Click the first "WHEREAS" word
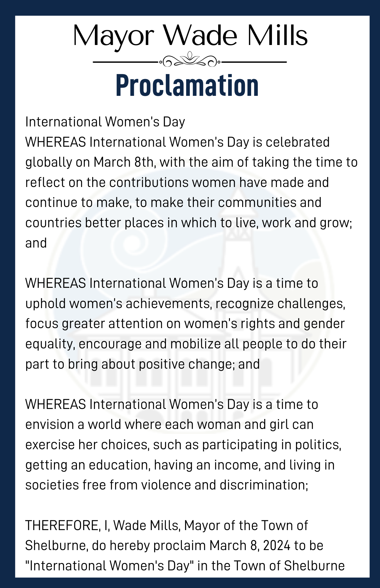This screenshot has width=380, height=588. 56,142
